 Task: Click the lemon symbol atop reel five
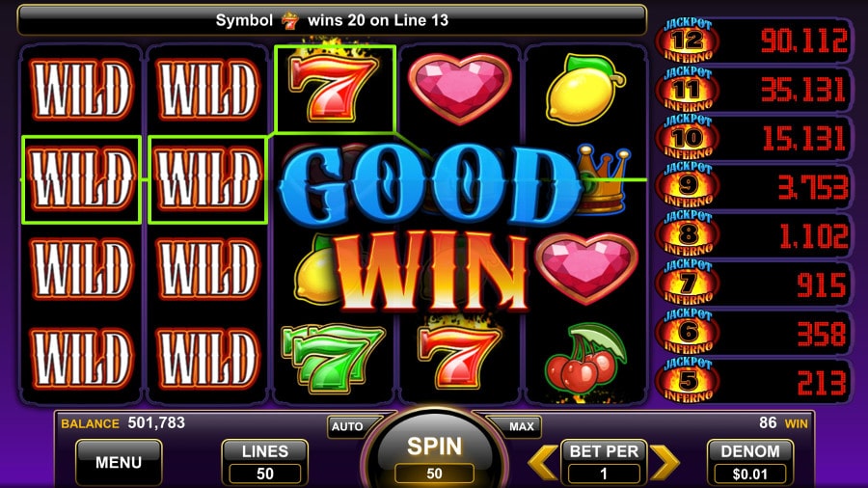click(585, 90)
